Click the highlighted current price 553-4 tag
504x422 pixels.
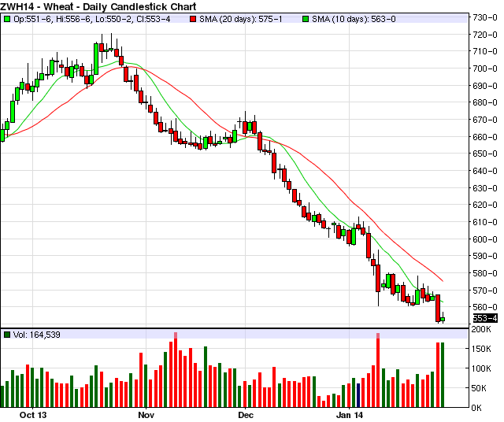485,318
